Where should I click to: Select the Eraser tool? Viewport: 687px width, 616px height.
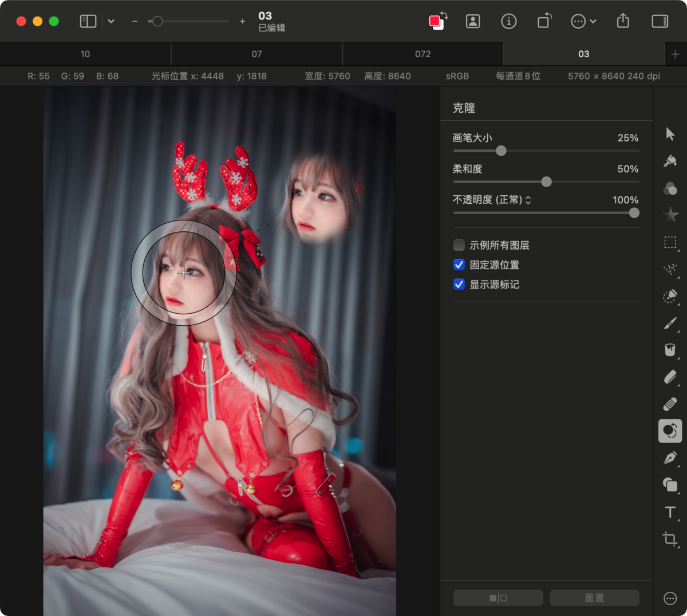670,377
